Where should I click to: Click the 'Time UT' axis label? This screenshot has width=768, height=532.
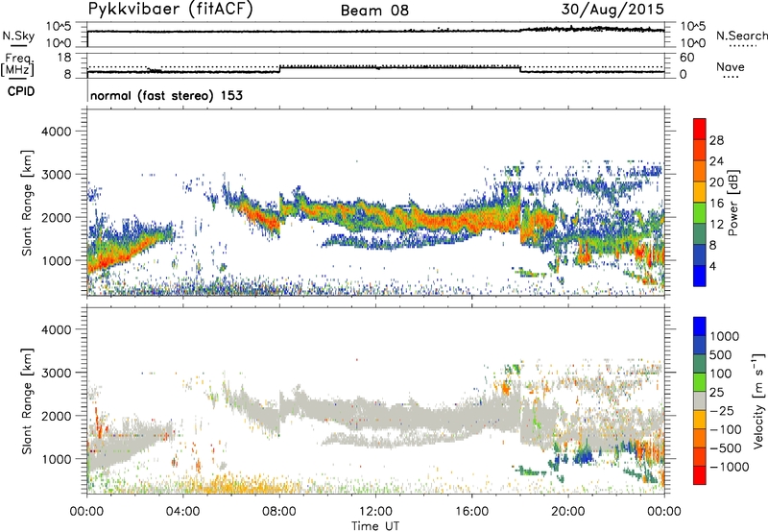point(375,526)
